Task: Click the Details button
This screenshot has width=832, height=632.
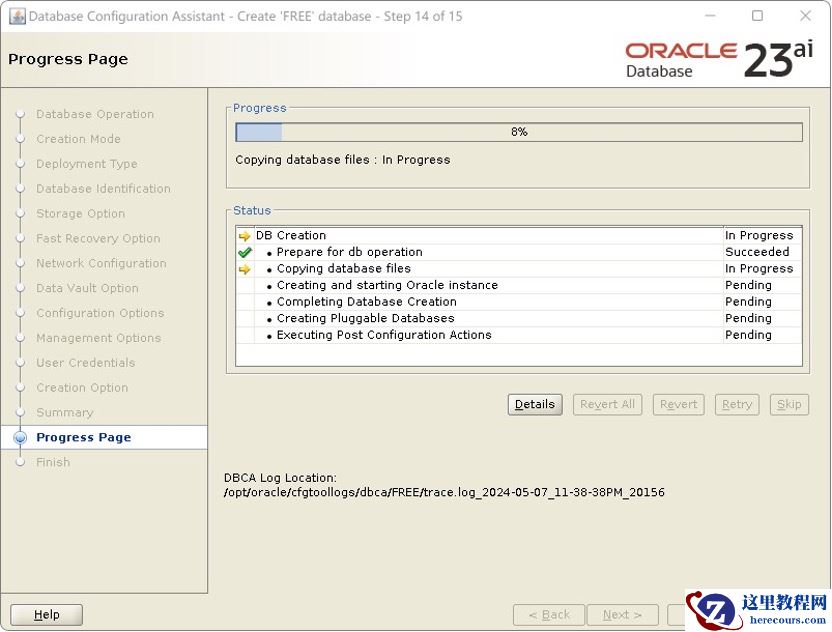Action: pos(535,404)
